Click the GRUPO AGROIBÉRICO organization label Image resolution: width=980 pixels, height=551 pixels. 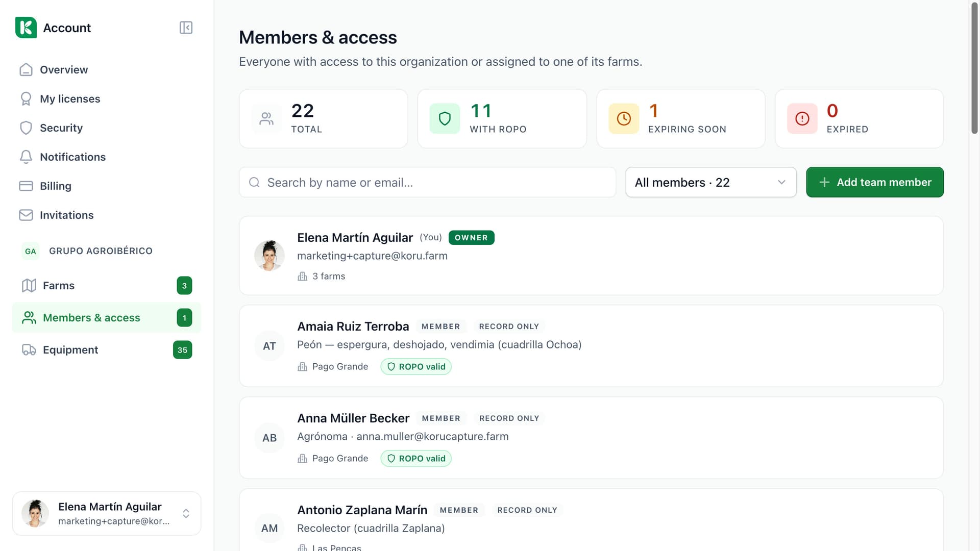[101, 251]
